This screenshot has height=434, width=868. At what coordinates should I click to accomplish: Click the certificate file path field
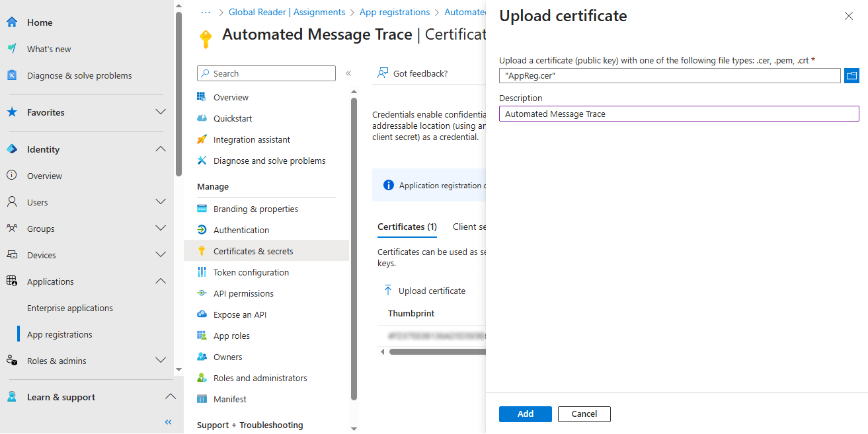[670, 75]
